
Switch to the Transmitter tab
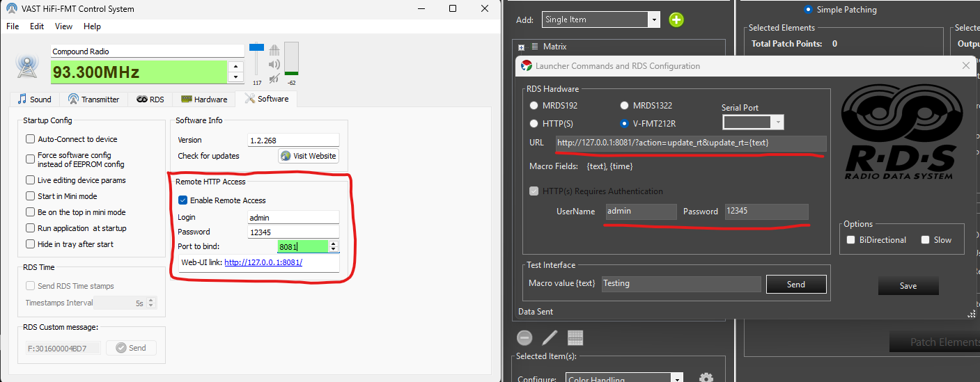point(94,99)
